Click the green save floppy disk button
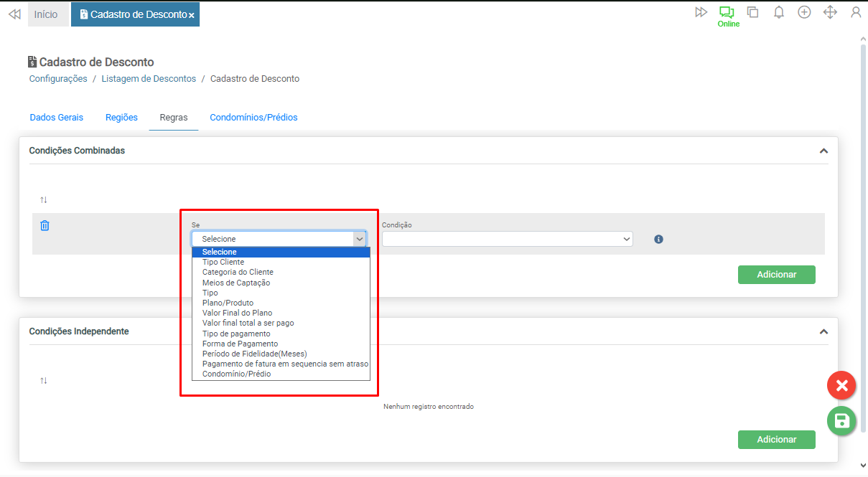 [841, 421]
